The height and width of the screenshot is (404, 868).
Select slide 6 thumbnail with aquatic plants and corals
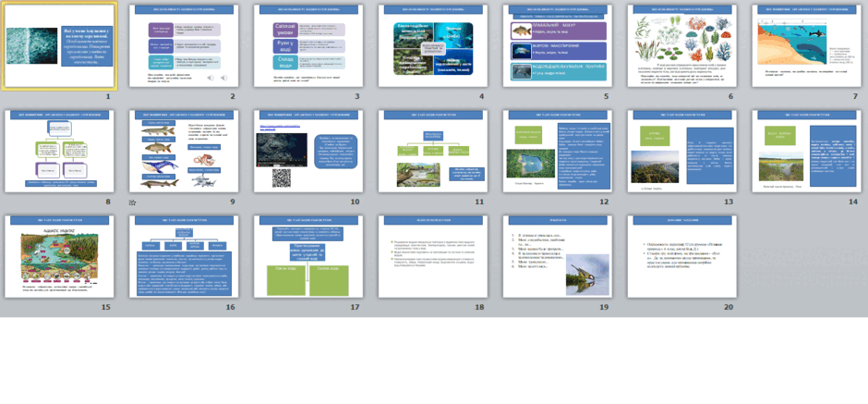pos(682,46)
